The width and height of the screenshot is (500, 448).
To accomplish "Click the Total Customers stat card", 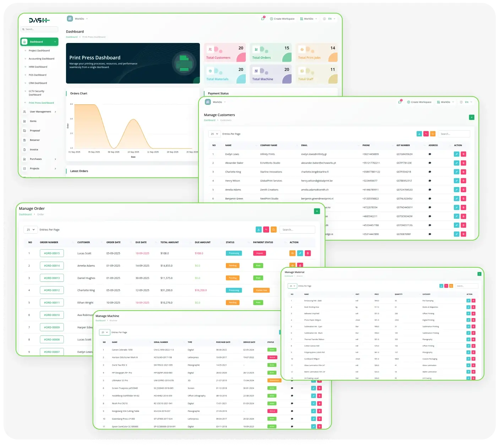I will pyautogui.click(x=225, y=53).
